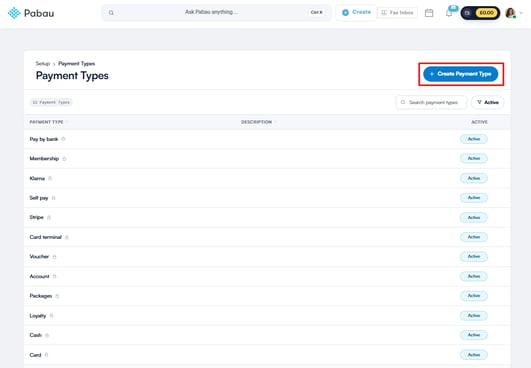
Task: Click the Create button in header
Action: pos(356,13)
